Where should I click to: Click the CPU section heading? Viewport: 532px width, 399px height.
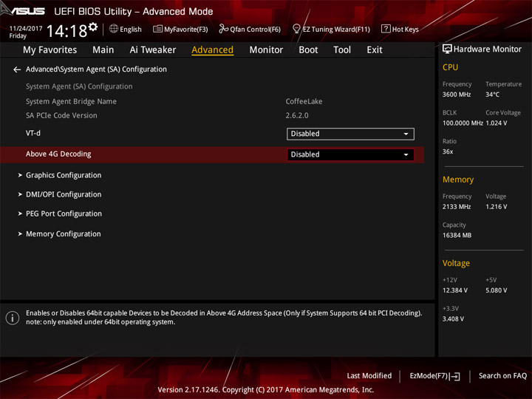(450, 67)
